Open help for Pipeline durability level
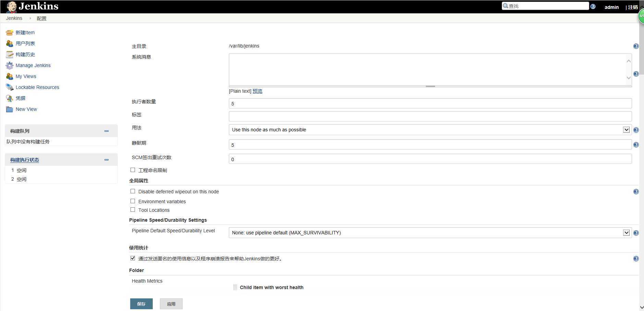 [636, 233]
